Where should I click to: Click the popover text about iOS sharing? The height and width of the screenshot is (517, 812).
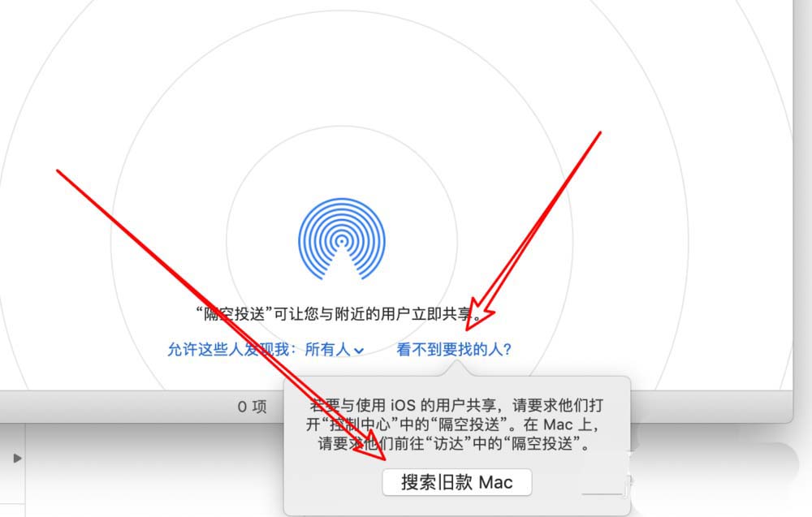[454, 424]
